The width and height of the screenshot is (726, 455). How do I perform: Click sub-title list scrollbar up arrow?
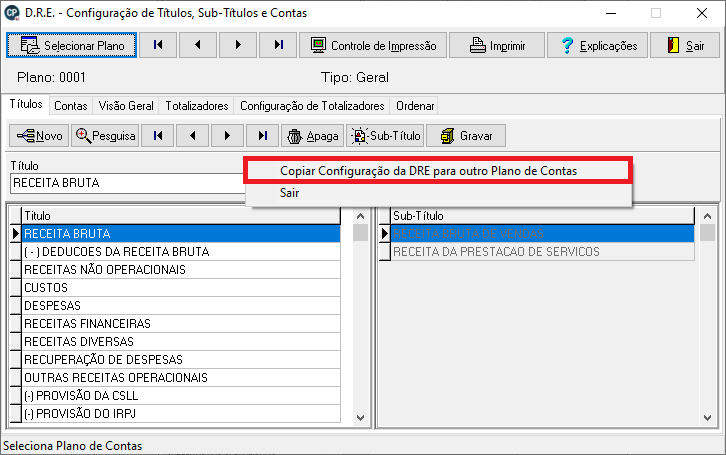tap(707, 216)
